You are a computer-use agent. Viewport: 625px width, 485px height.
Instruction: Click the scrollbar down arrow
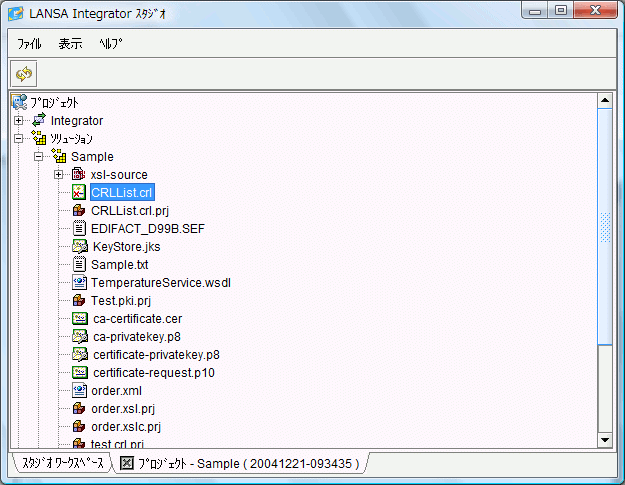pos(605,440)
